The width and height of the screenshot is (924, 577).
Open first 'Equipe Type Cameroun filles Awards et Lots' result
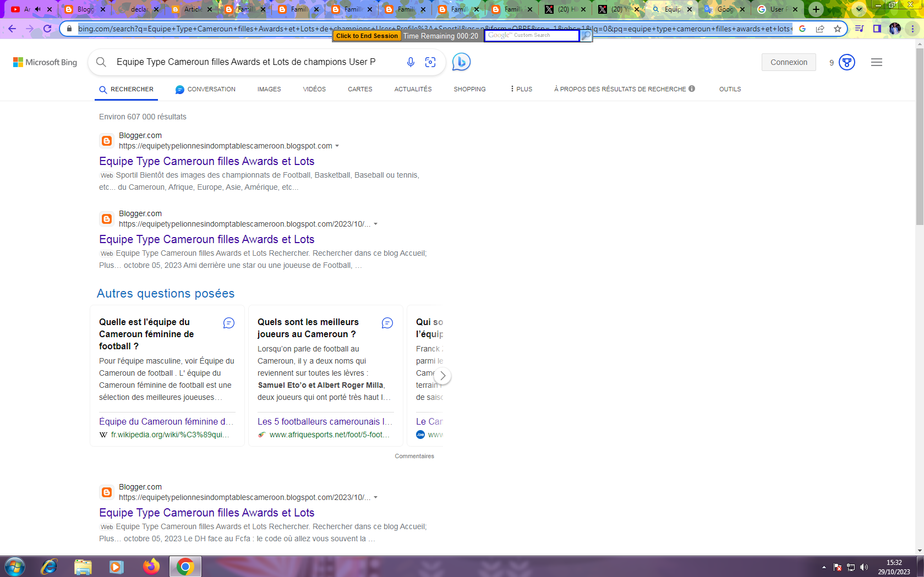[206, 162]
